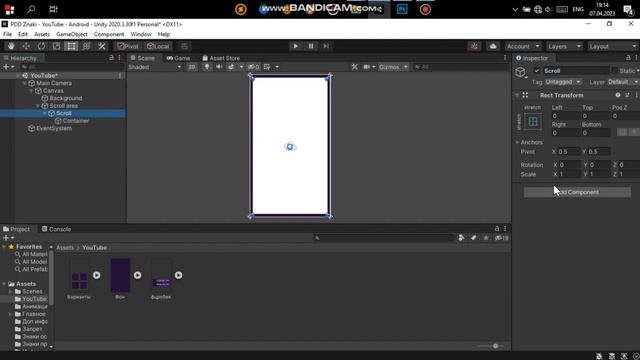Open the Windows Start button
Viewport: 640px width, 360px height.
[9, 9]
